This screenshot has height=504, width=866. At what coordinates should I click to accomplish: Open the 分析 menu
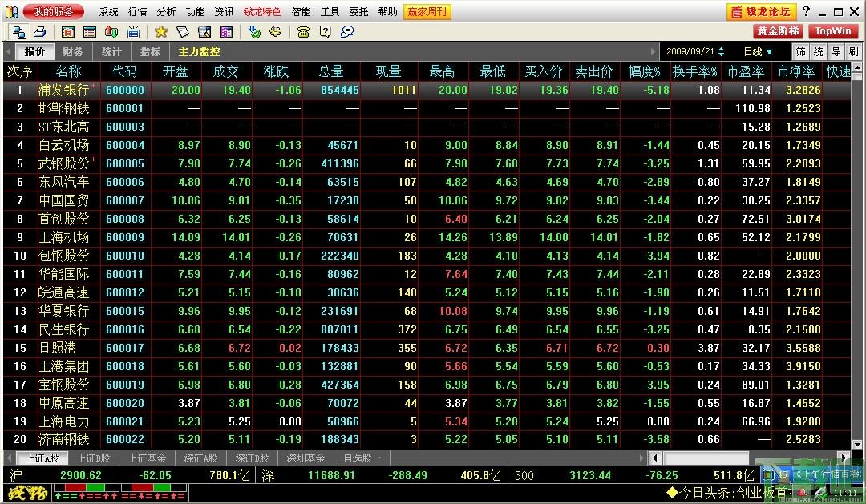click(x=166, y=11)
